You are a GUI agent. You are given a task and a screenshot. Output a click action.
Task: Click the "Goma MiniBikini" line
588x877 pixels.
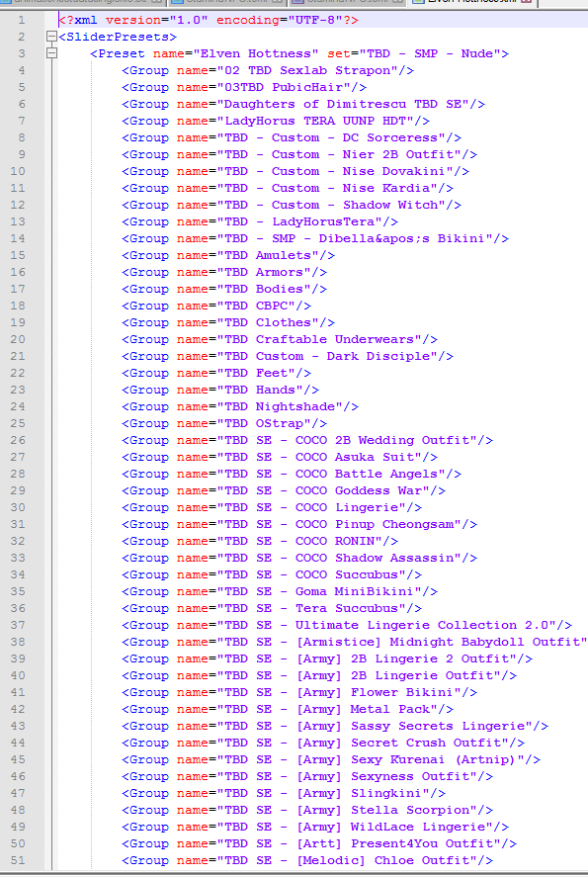(x=280, y=590)
